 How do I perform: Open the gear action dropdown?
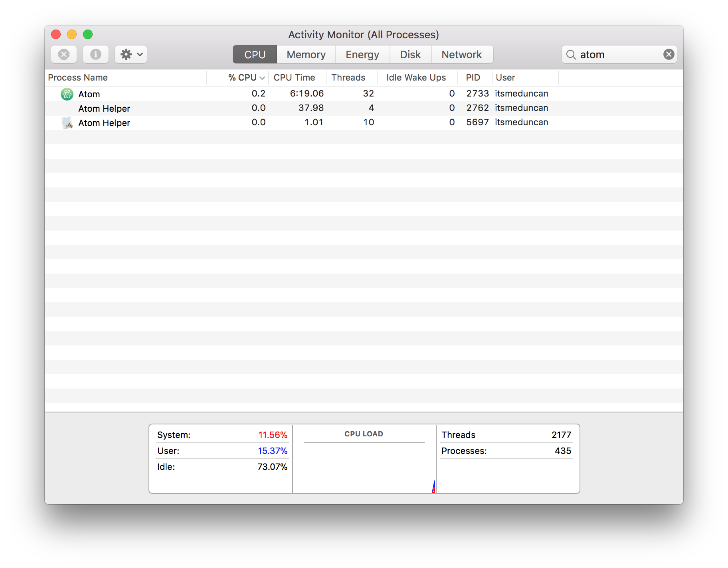(131, 54)
